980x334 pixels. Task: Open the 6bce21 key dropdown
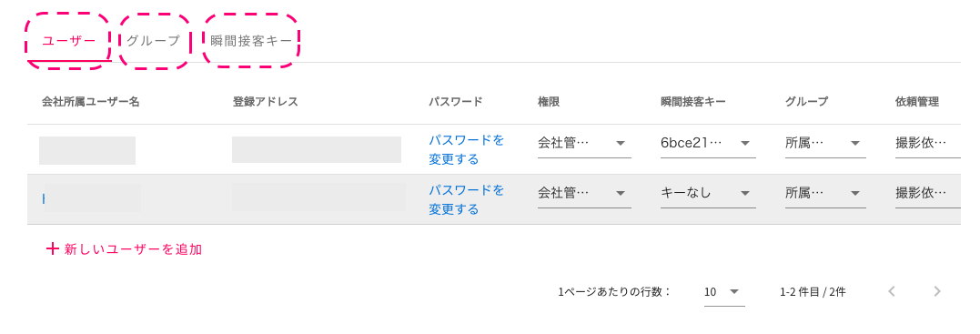(708, 143)
